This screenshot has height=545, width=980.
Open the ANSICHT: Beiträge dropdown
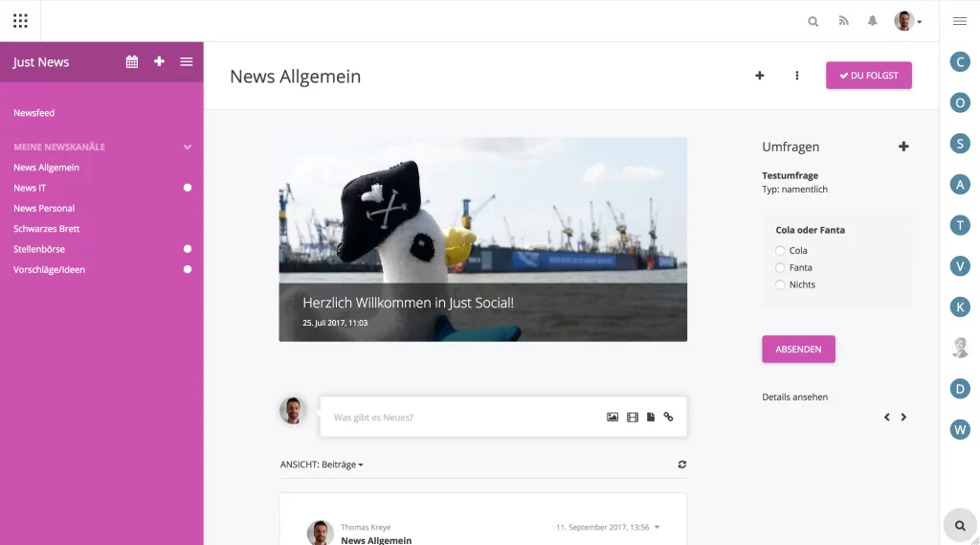tap(322, 465)
